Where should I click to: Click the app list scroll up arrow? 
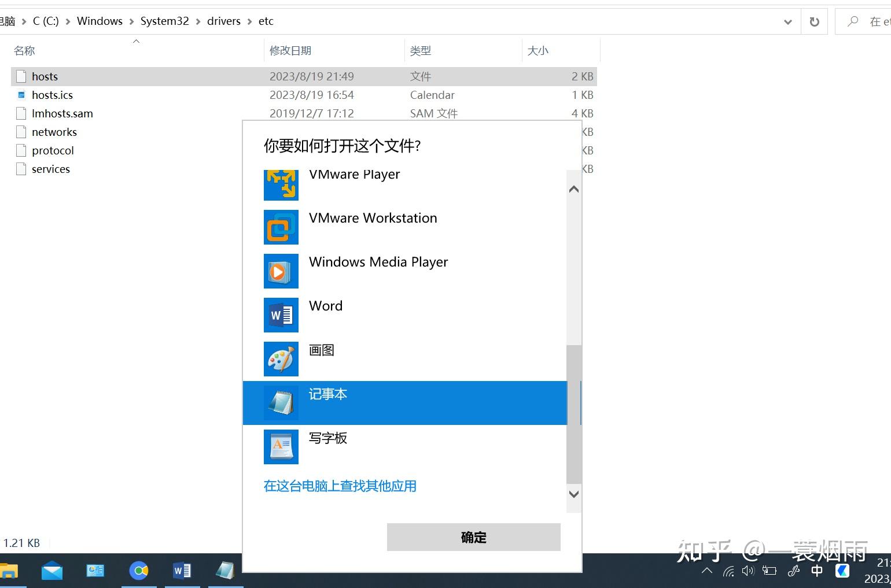click(x=574, y=189)
